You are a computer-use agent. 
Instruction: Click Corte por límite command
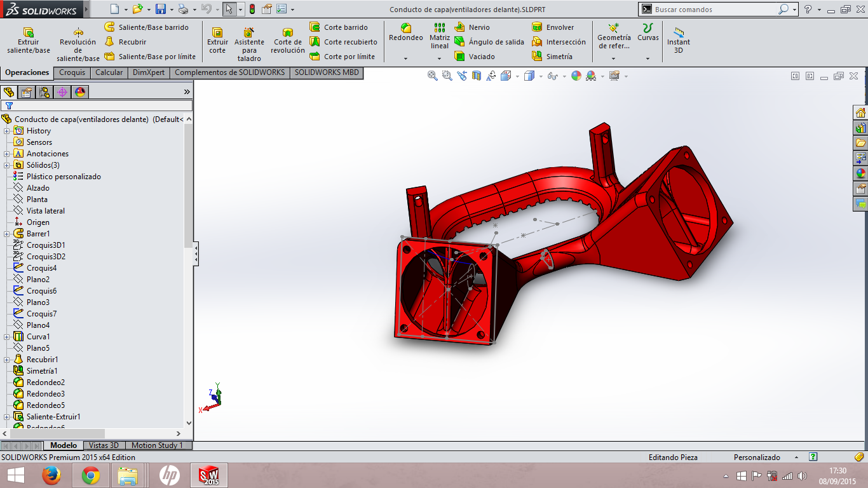click(x=342, y=57)
